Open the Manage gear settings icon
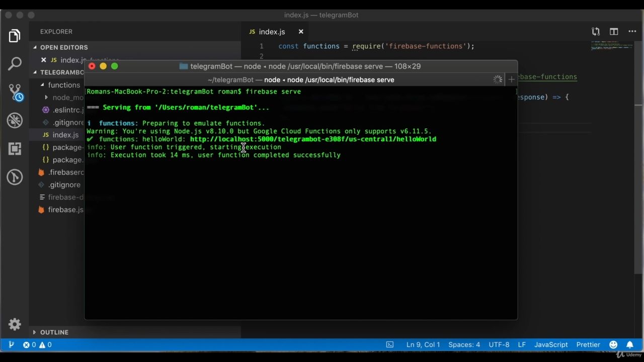Screen dimensions: 644x362 pyautogui.click(x=15, y=324)
